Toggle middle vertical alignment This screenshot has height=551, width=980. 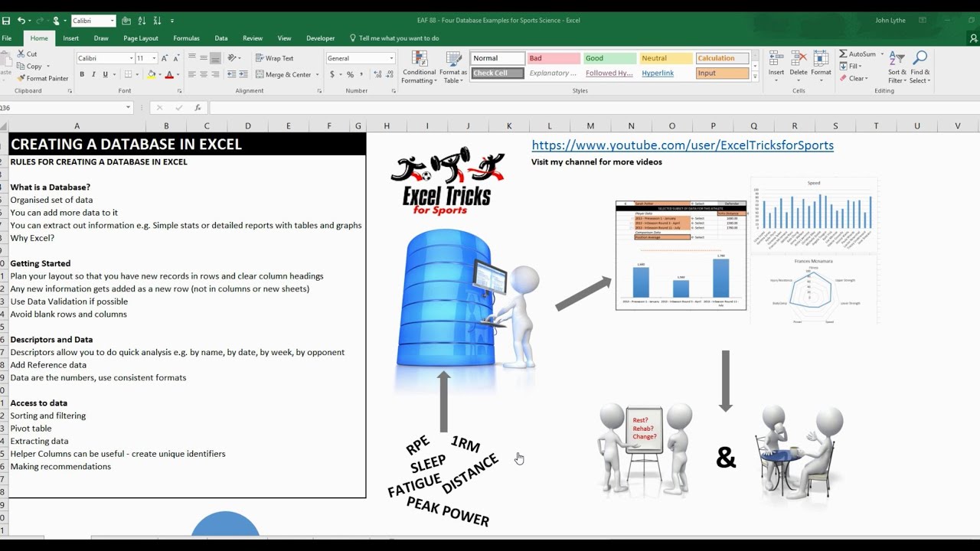click(x=204, y=58)
